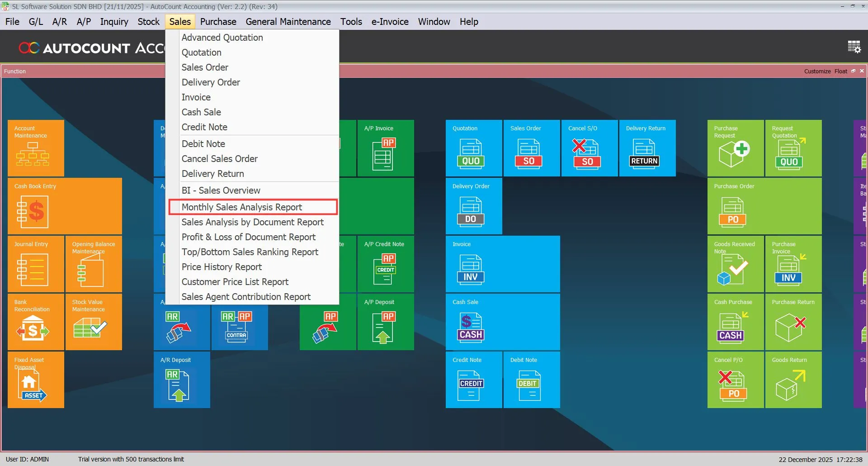Open Cash Book Entry
The image size is (868, 466).
click(65, 206)
